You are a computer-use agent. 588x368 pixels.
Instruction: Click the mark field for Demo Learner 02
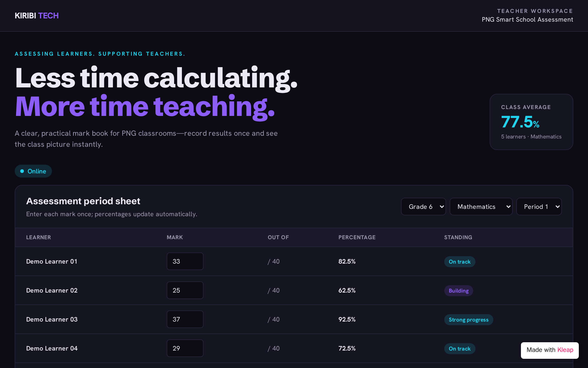[185, 290]
